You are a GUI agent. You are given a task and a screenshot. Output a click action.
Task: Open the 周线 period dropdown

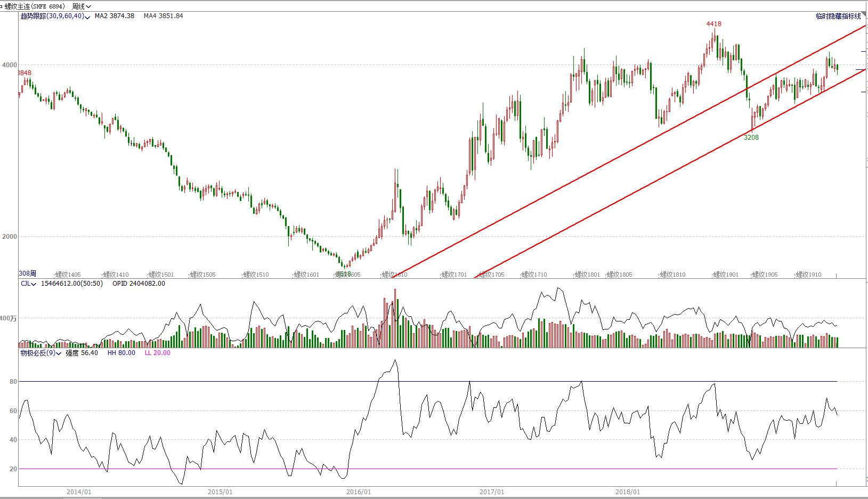81,6
